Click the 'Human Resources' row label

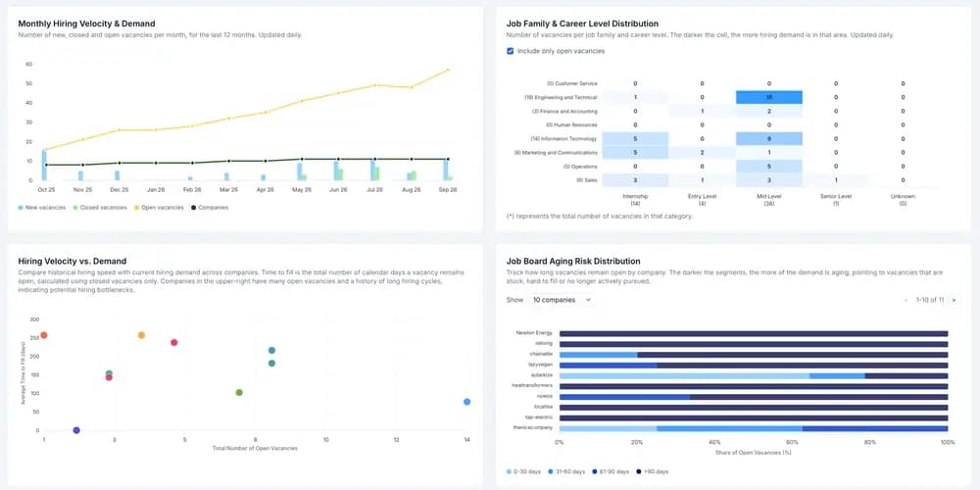572,125
